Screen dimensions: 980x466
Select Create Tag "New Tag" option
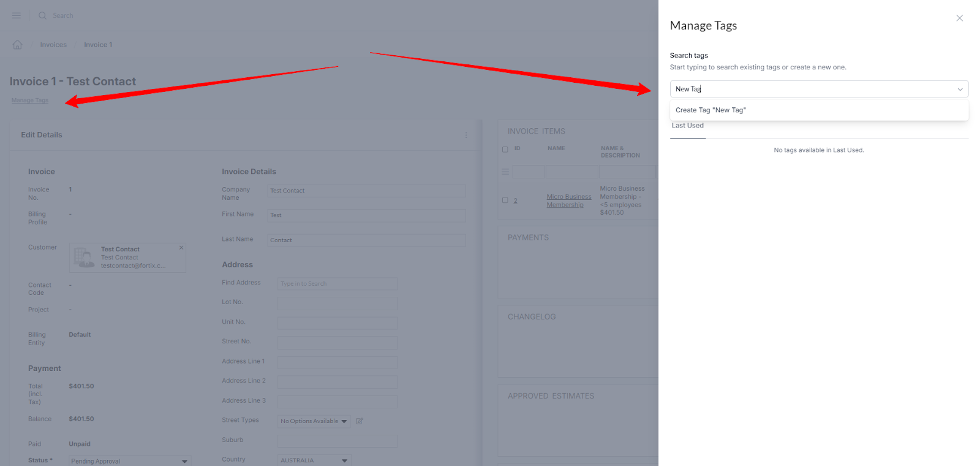tap(819, 110)
